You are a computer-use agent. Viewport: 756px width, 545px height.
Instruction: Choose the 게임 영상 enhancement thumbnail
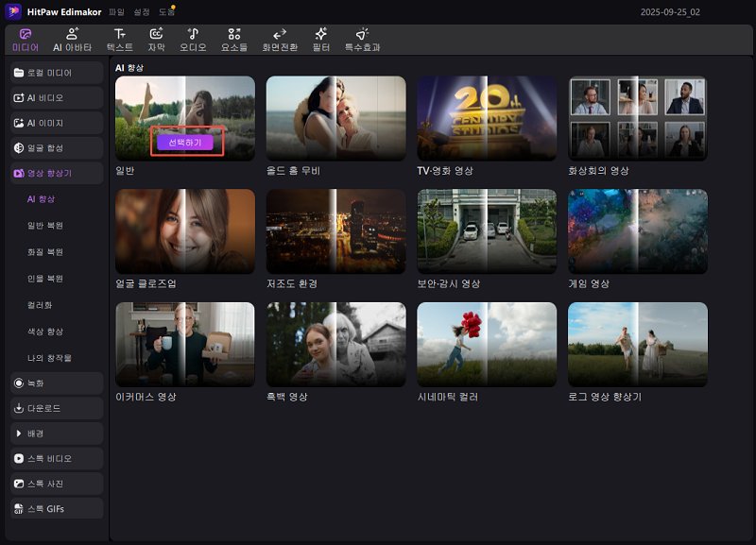coord(638,231)
